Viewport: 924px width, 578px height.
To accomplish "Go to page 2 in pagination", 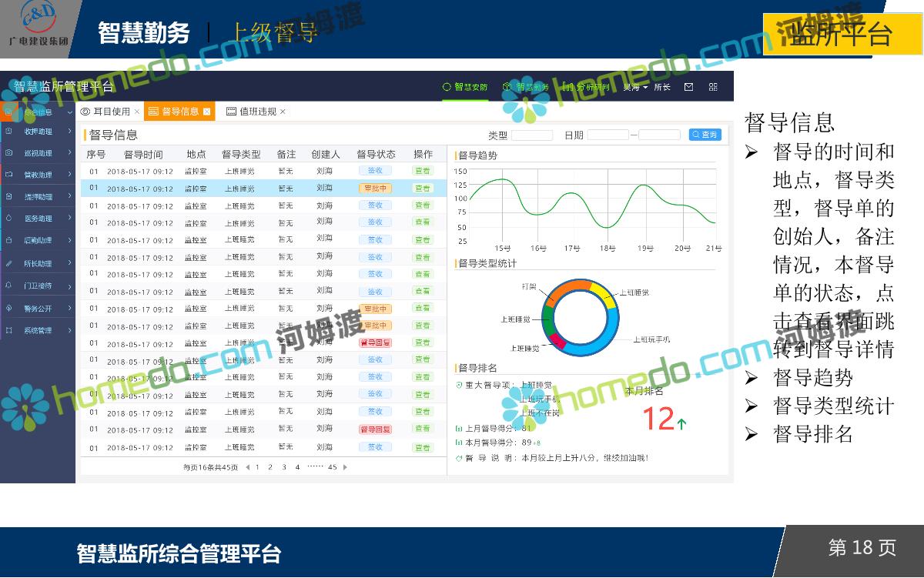I will 270,467.
